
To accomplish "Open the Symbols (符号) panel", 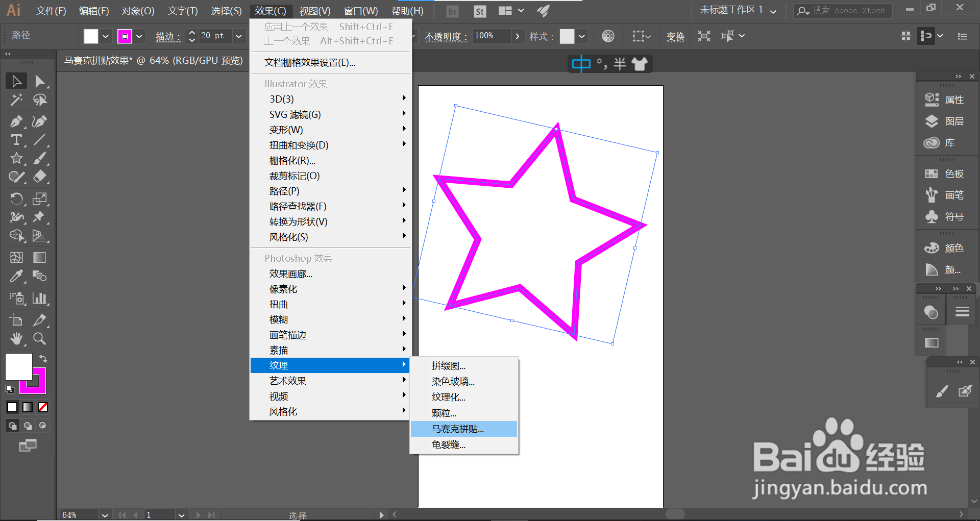I will (x=944, y=216).
